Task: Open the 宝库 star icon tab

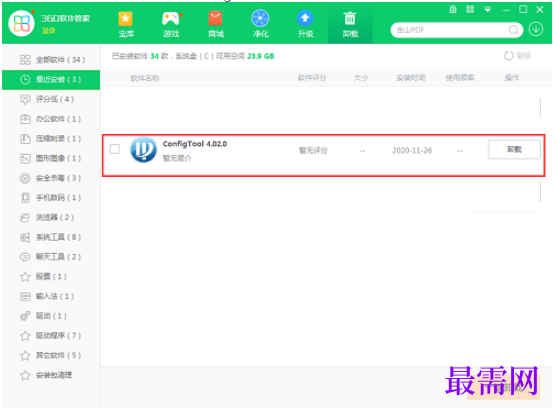Action: (x=126, y=24)
